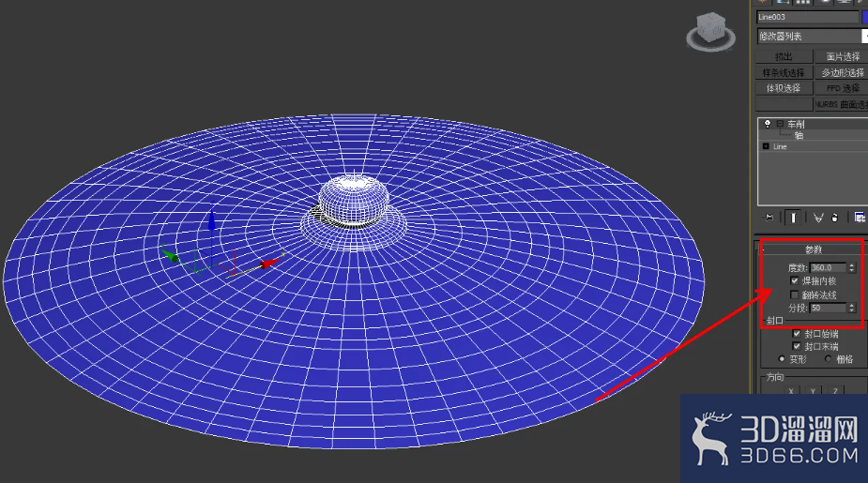Click the white dome object at center
Viewport: 868px width, 483px height.
click(355, 199)
